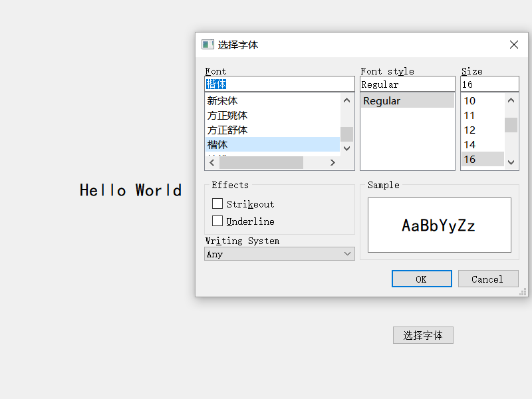Click the Size list vertical scrollbar thumb
This screenshot has width=532, height=399.
point(511,125)
